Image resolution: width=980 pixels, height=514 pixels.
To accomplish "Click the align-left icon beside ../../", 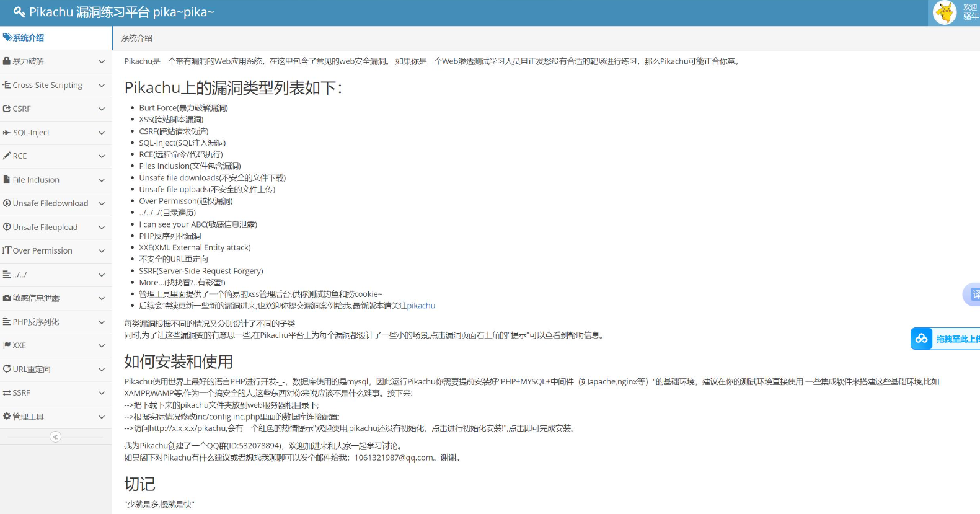I will (x=7, y=274).
